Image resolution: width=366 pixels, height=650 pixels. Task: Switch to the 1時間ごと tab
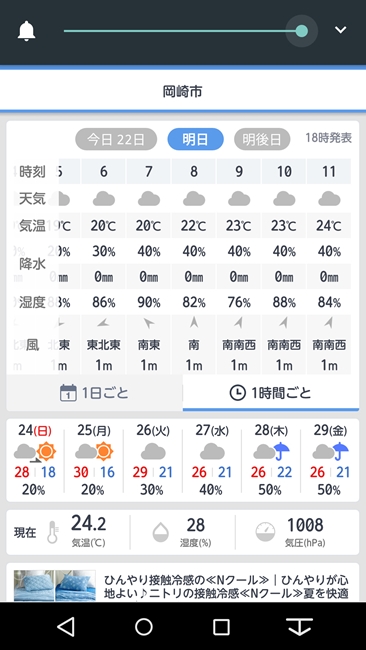pos(271,393)
